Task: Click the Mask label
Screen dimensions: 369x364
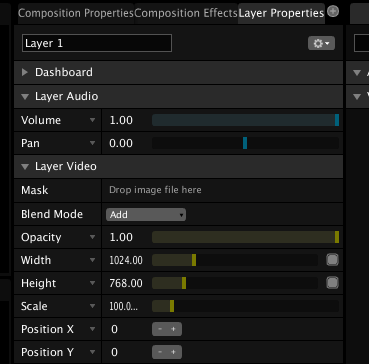Action: 34,190
